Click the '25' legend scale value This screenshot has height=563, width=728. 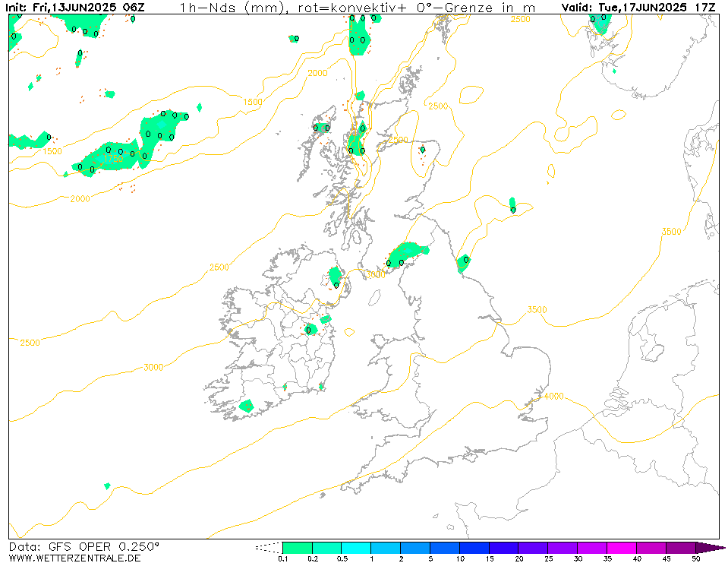coord(548,558)
